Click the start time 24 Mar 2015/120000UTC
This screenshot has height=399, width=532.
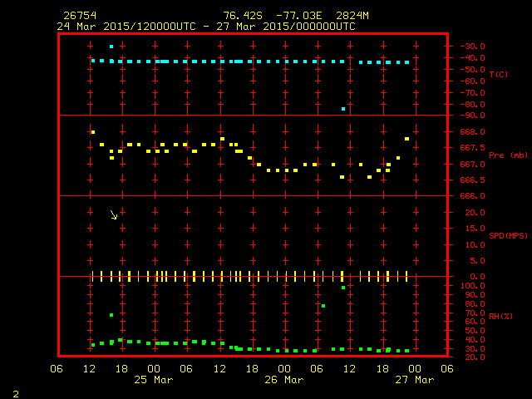pos(126,27)
